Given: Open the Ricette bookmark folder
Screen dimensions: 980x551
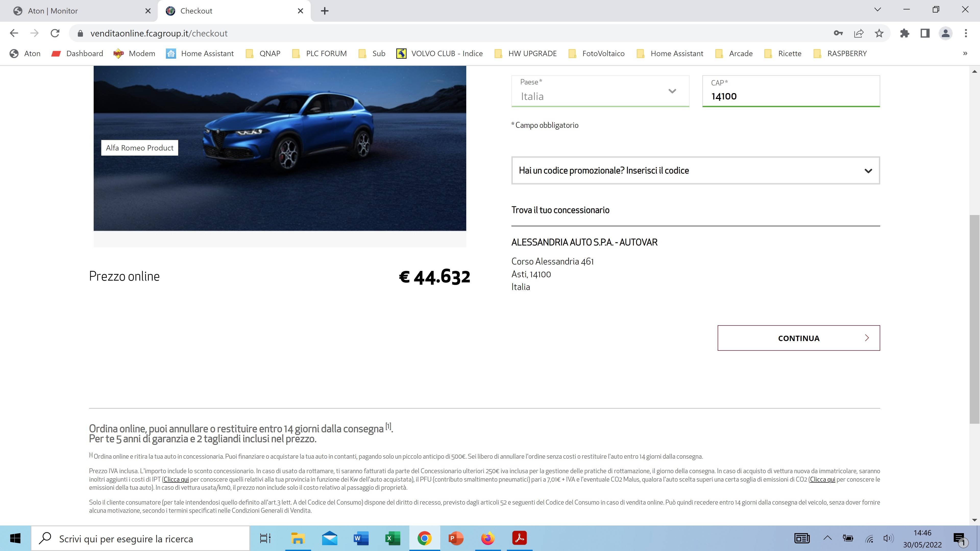Looking at the screenshot, I should [x=783, y=54].
